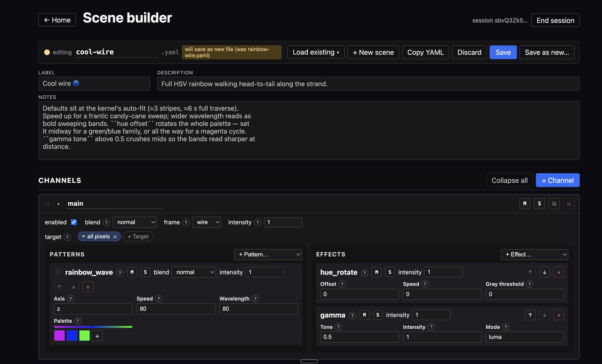Grab the rainbow_wave drag handle
The width and height of the screenshot is (602, 364).
[x=58, y=272]
